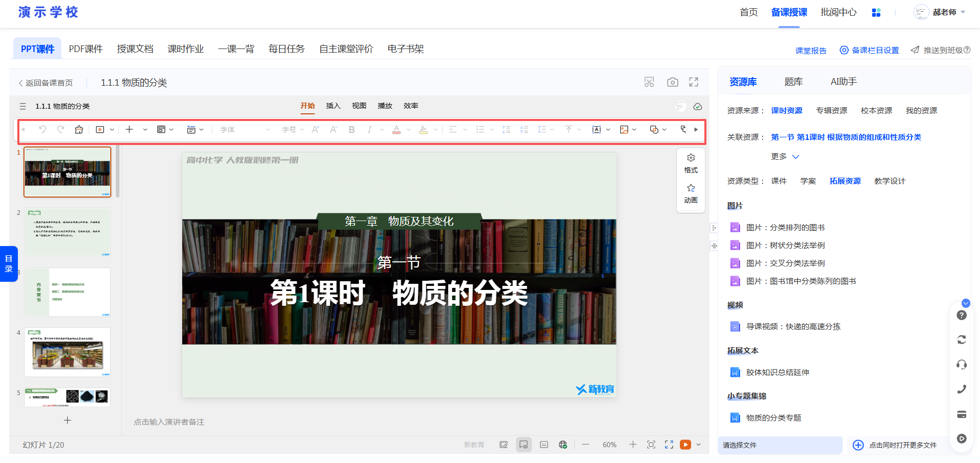Click 点击同时打开更多文件 button

click(x=895, y=445)
